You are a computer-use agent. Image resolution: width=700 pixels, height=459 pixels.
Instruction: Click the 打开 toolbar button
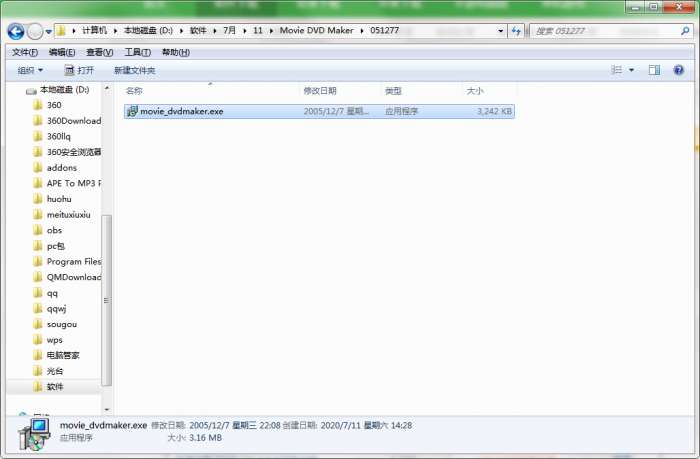[x=79, y=70]
